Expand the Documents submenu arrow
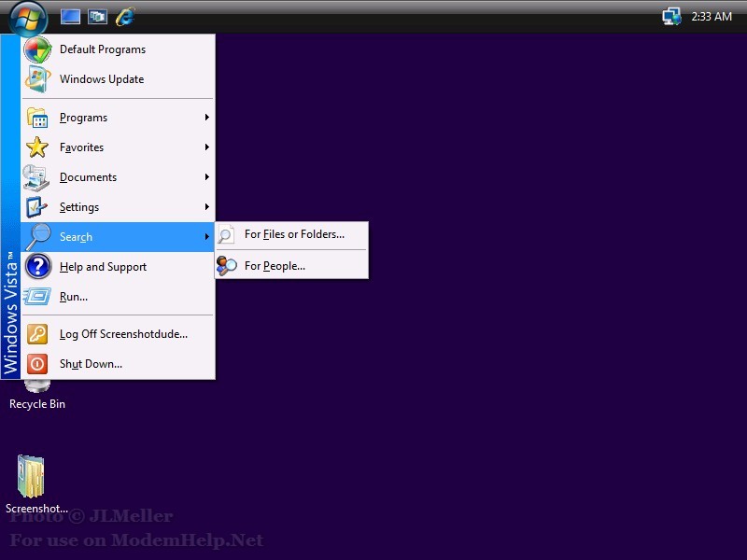This screenshot has width=747, height=560. 206,177
